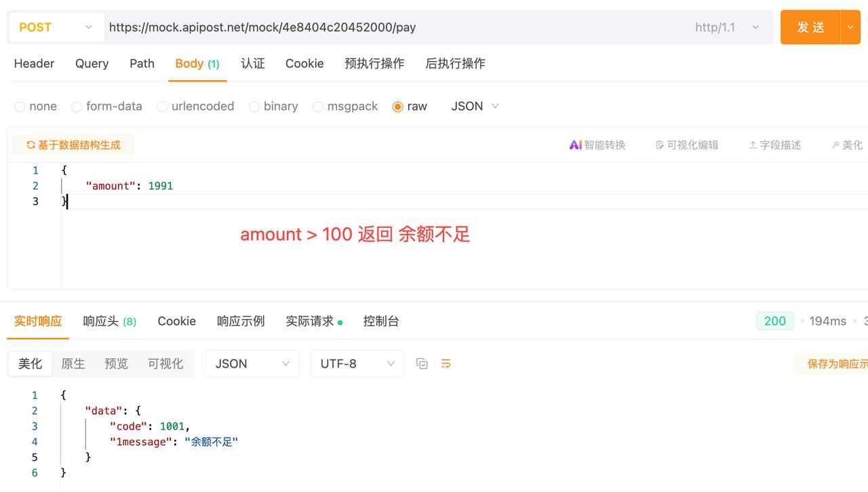Click the copy response icon
The image size is (868, 492).
(x=422, y=364)
